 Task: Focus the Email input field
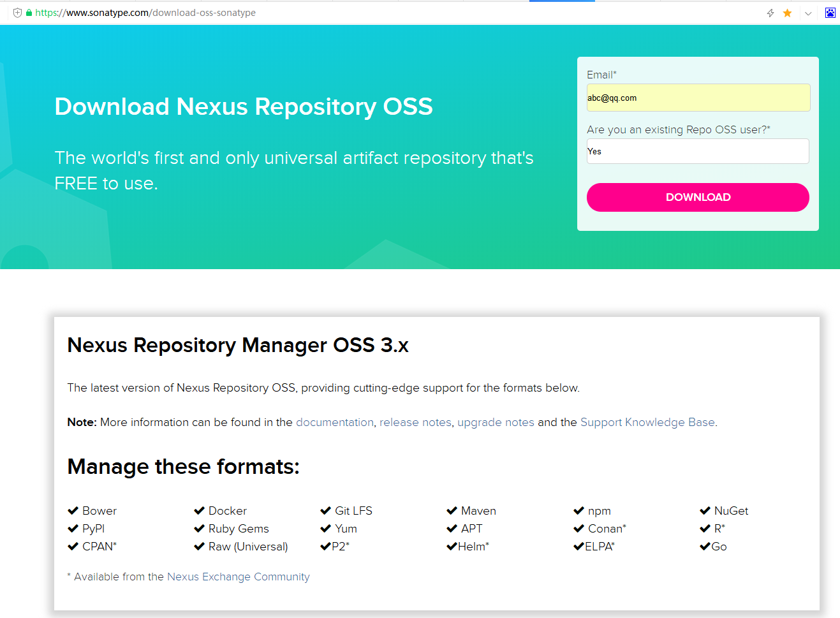click(x=698, y=98)
